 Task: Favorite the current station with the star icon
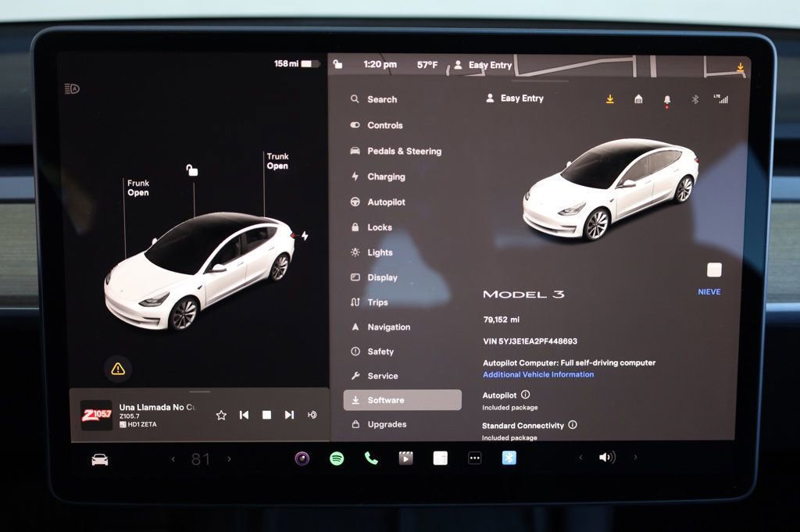(x=221, y=415)
